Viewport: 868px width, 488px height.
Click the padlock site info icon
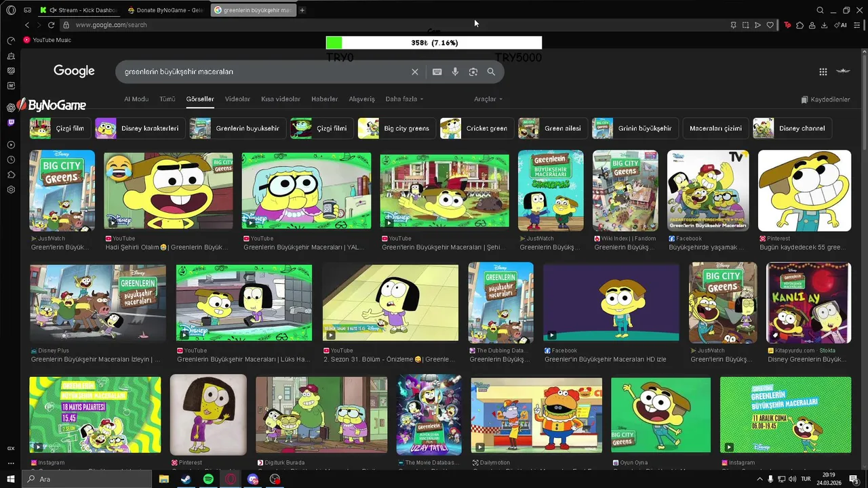tap(66, 25)
